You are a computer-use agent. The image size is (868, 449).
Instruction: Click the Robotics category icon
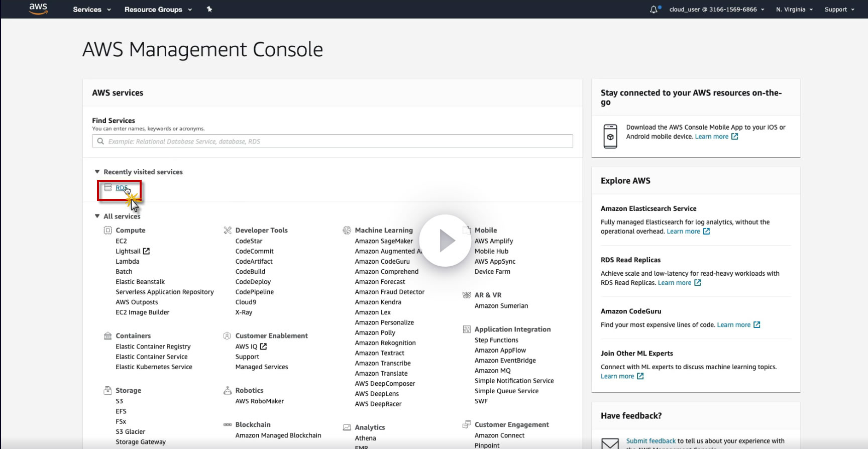click(x=227, y=390)
